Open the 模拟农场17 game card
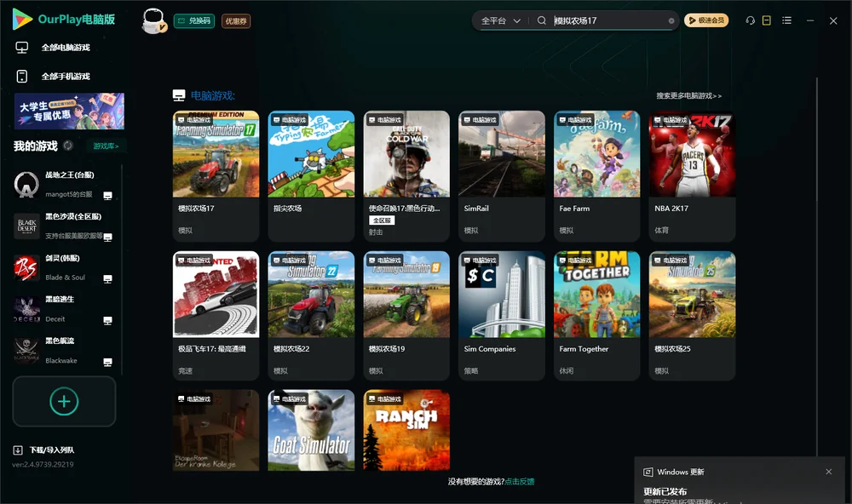 (216, 176)
